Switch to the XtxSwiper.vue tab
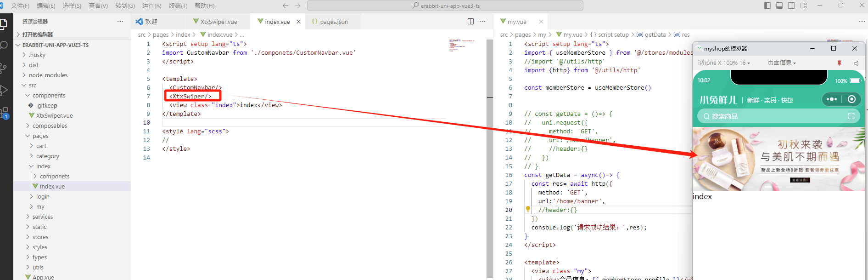This screenshot has height=280, width=868. pyautogui.click(x=218, y=22)
